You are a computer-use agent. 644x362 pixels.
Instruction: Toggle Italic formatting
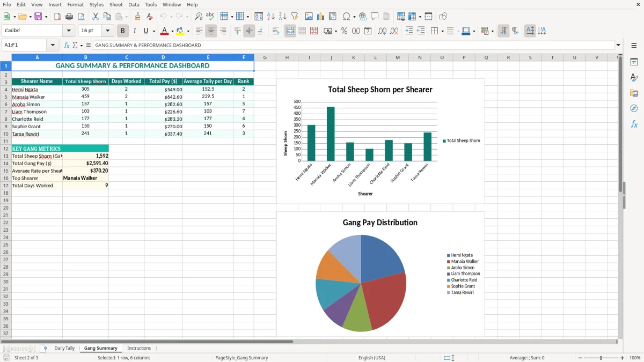click(x=134, y=31)
